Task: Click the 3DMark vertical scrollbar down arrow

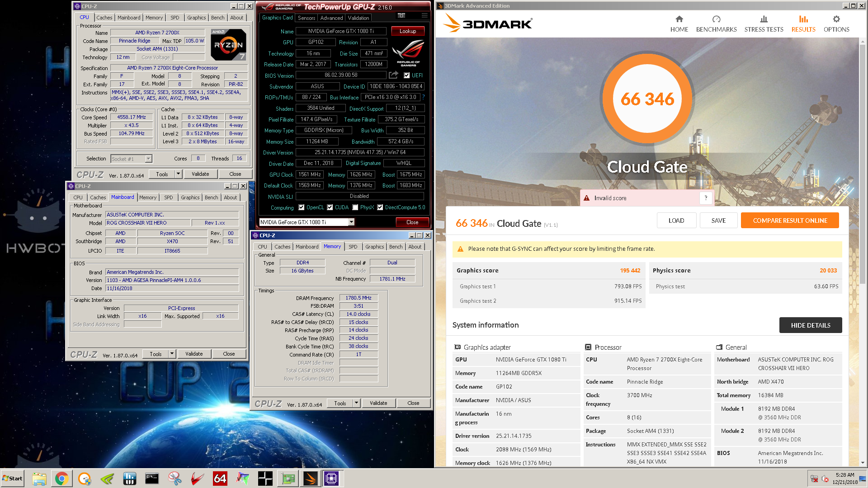Action: (863, 462)
